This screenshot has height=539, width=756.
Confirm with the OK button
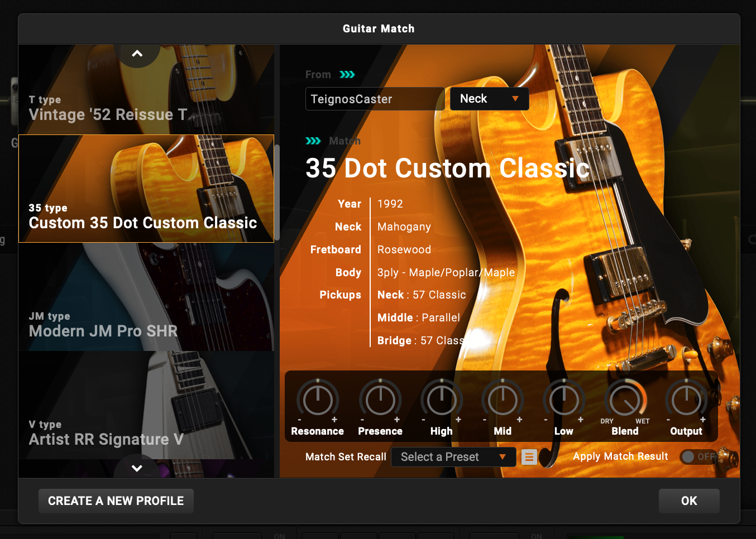coord(689,501)
